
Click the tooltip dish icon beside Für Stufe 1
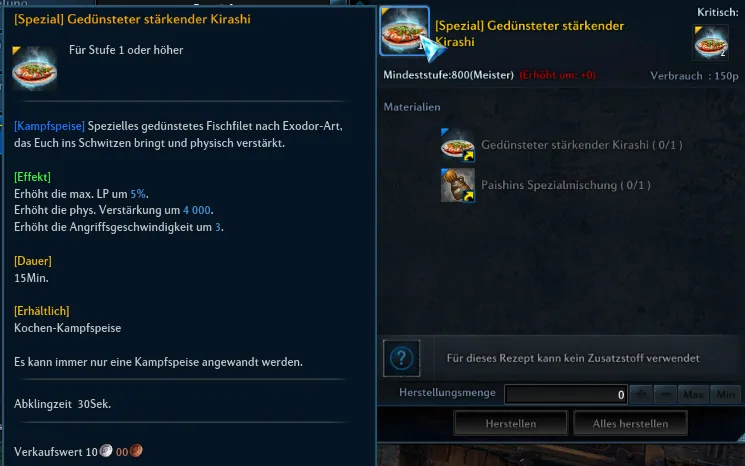coord(34,67)
